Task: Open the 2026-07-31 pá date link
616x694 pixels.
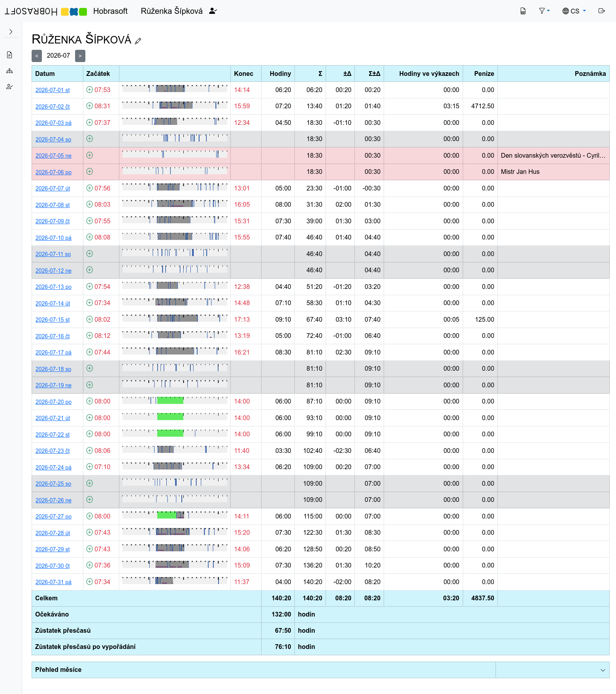Action: pyautogui.click(x=53, y=582)
